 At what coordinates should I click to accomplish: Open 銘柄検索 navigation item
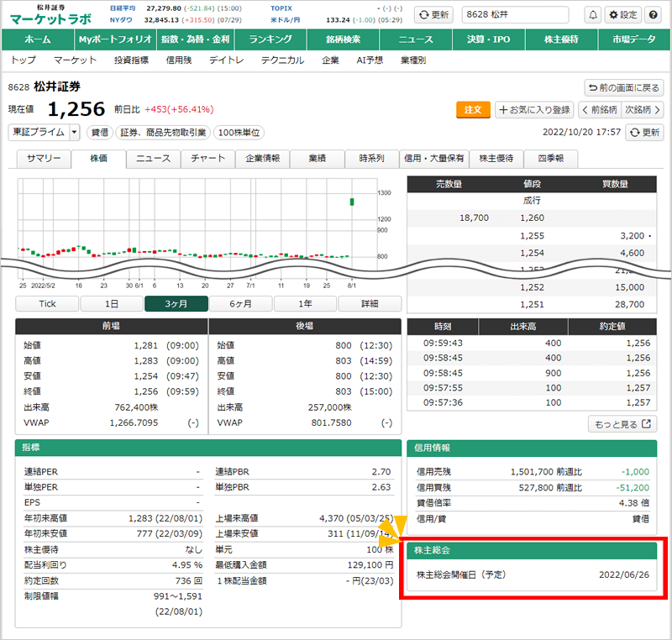tap(344, 39)
